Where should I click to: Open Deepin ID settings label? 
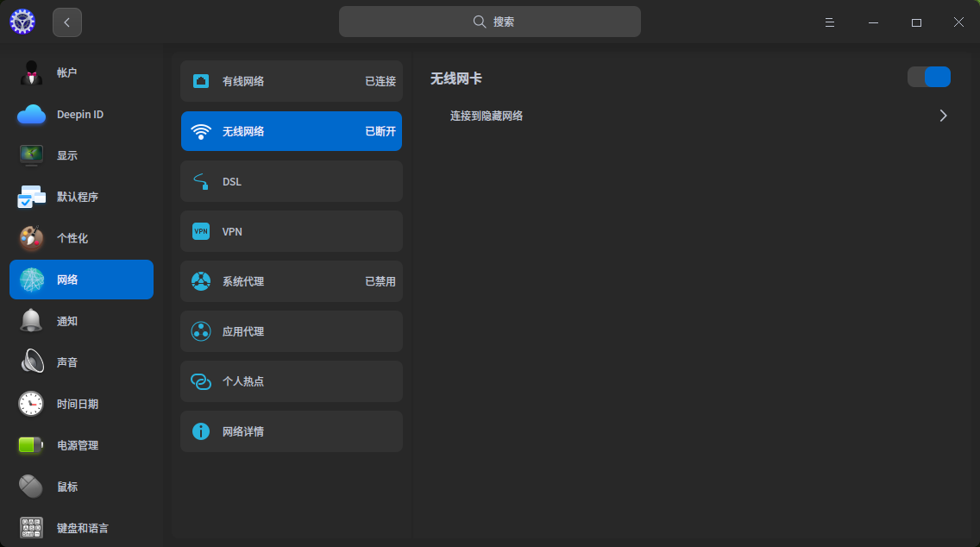tap(80, 115)
